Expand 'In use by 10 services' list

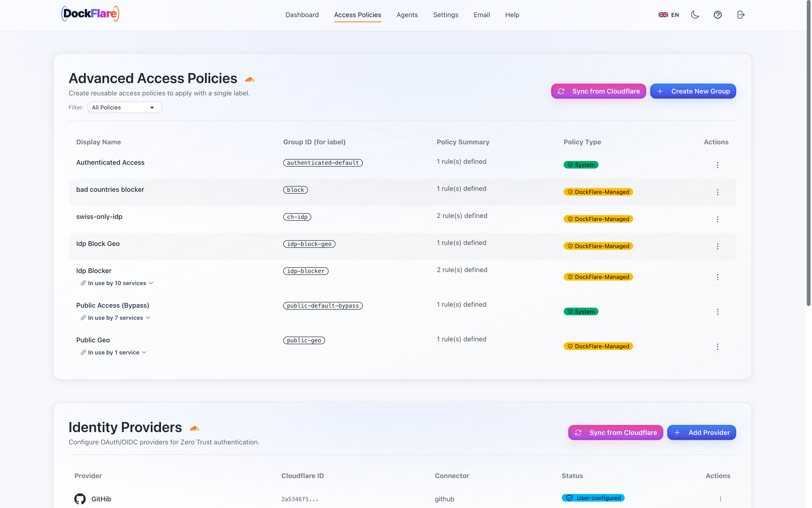point(117,283)
